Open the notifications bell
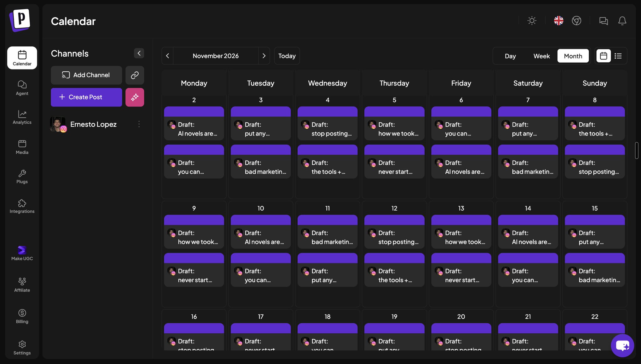Screen dimensions: 641x364 (x=622, y=21)
